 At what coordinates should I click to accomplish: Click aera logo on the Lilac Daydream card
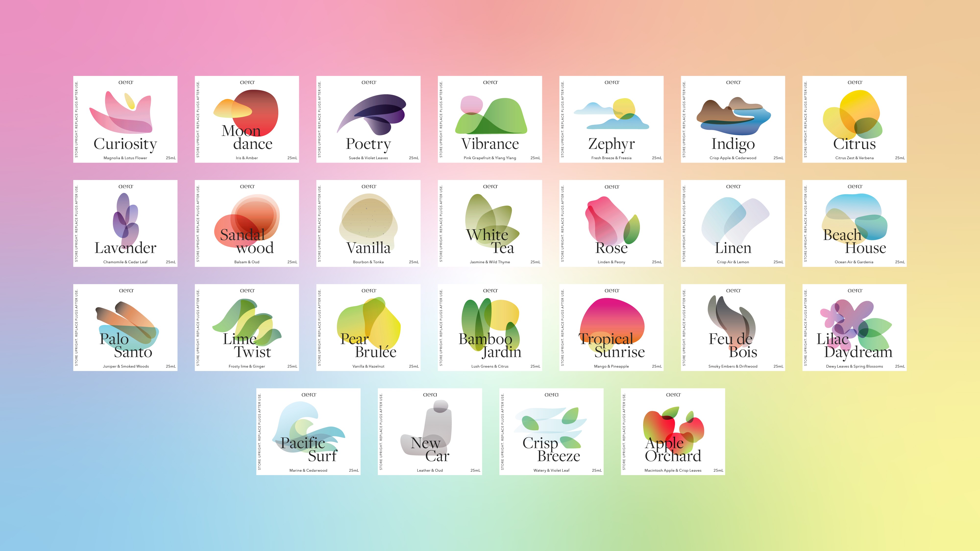pyautogui.click(x=855, y=290)
